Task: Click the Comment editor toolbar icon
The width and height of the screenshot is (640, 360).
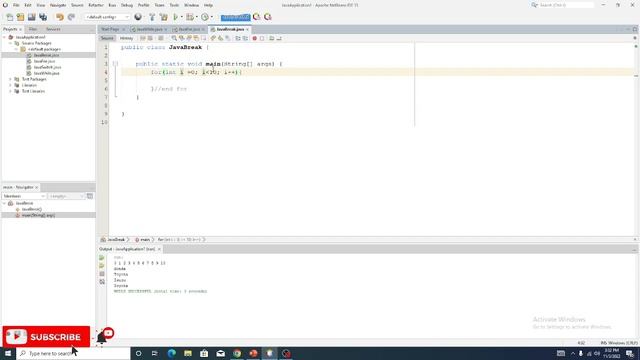Action: (271, 38)
